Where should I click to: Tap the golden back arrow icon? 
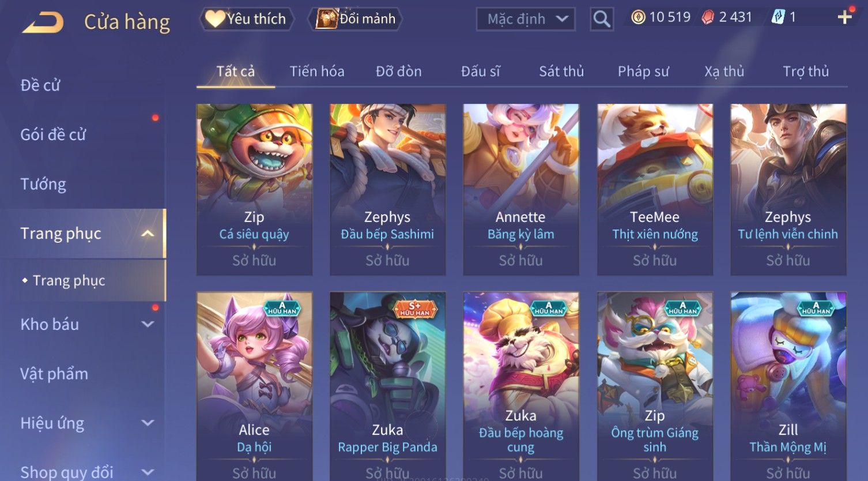coord(43,23)
